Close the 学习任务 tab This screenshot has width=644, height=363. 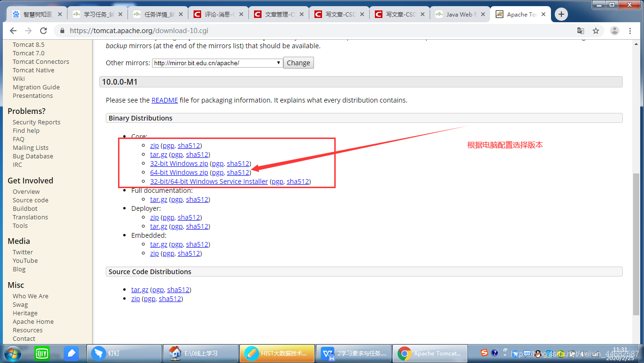point(120,14)
